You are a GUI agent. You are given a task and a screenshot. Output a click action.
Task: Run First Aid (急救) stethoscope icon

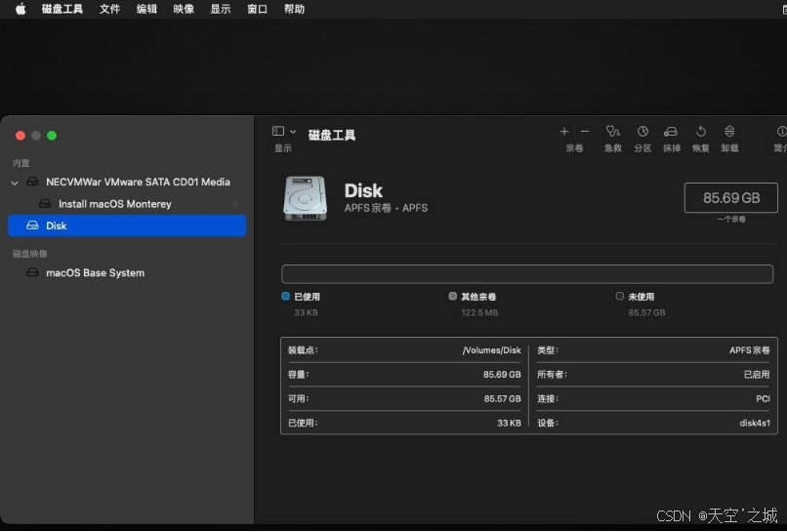tap(613, 132)
